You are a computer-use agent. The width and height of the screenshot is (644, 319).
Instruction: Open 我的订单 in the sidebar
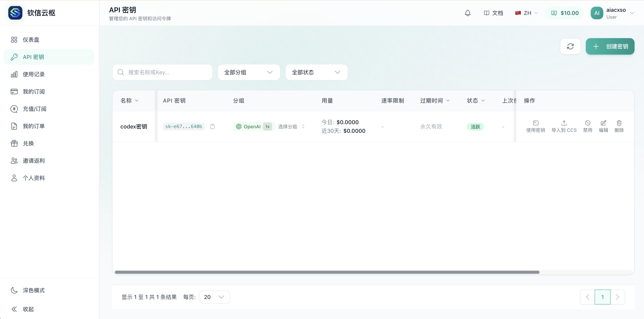coord(49,126)
